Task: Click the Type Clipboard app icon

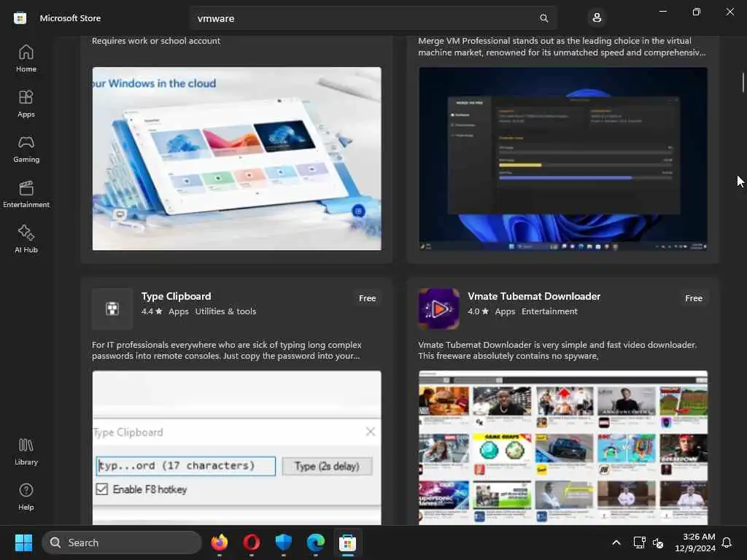Action: coord(112,308)
